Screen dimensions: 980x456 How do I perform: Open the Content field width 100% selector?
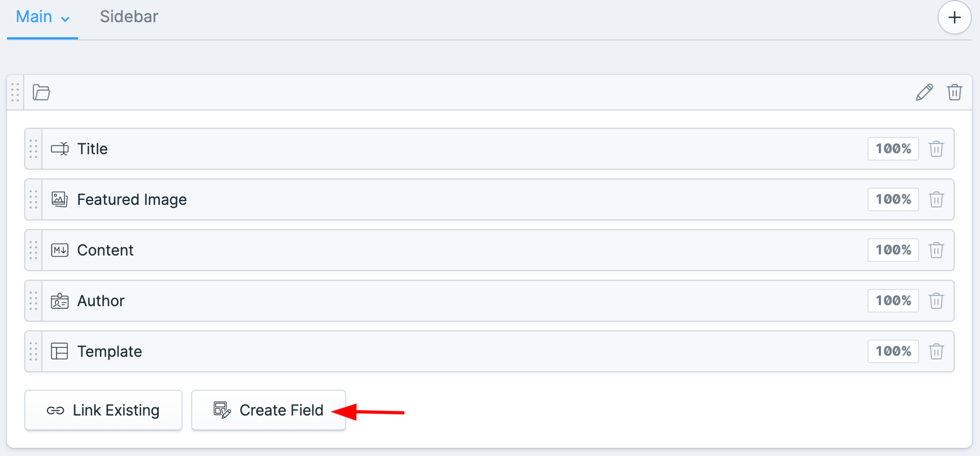[892, 250]
